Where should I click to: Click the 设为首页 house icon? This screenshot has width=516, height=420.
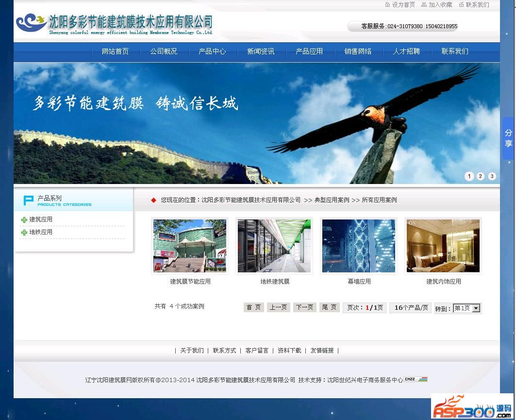click(387, 5)
